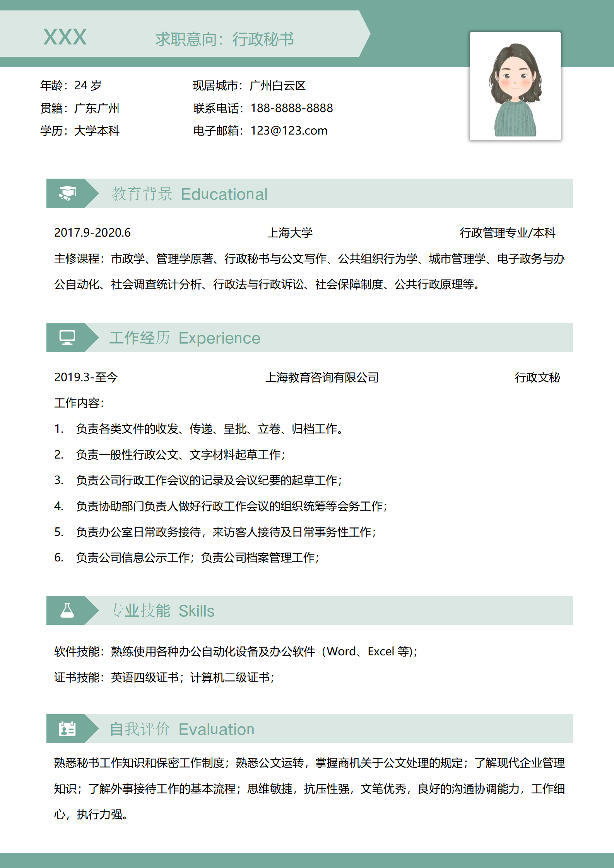Click the 教育背景 Educational section title
The width and height of the screenshot is (614, 868).
coord(190,194)
